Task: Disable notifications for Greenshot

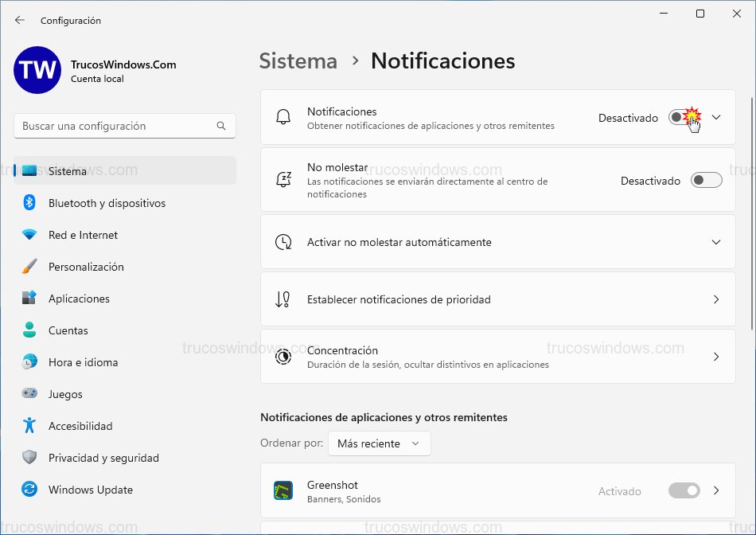Action: [684, 490]
